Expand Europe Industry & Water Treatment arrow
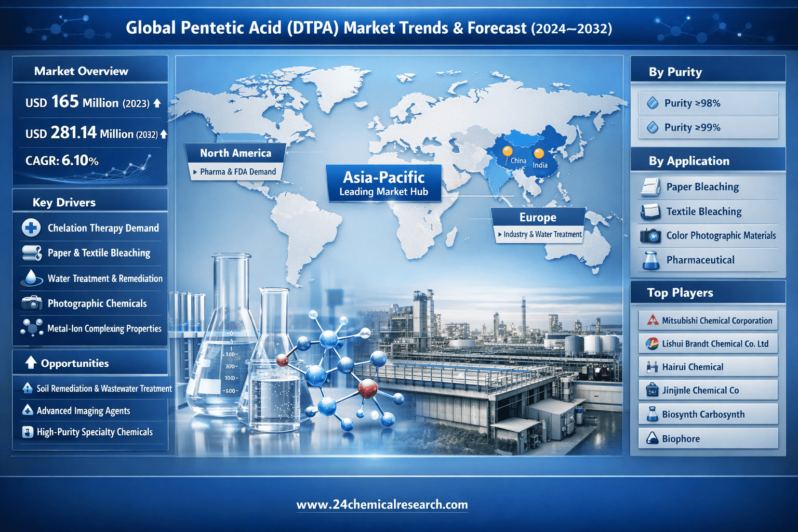This screenshot has height=532, width=798. [499, 234]
